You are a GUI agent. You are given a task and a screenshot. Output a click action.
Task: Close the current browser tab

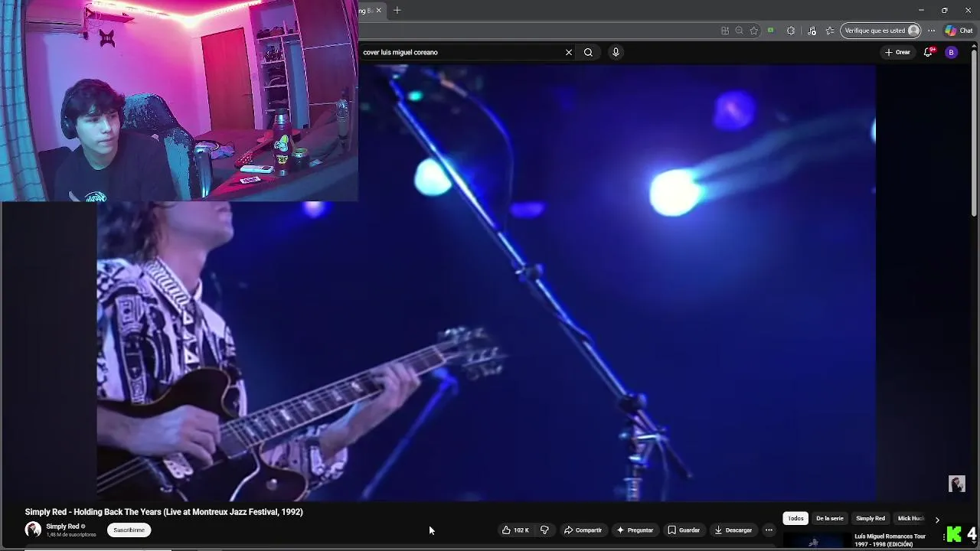(378, 11)
